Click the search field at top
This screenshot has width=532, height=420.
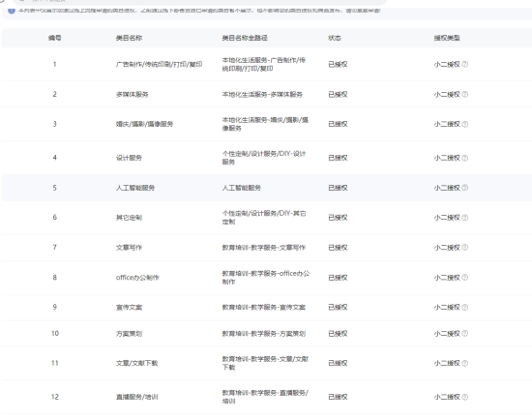tap(200, 2)
